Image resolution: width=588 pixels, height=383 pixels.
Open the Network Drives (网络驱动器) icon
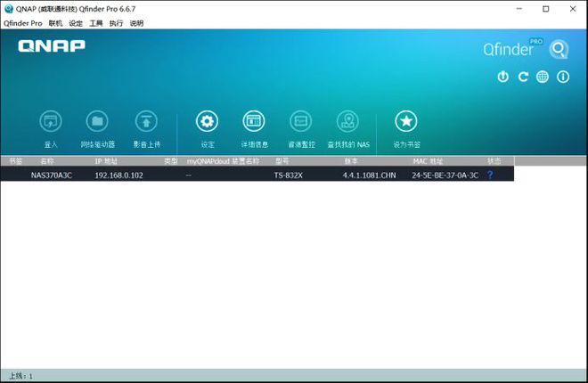97,121
